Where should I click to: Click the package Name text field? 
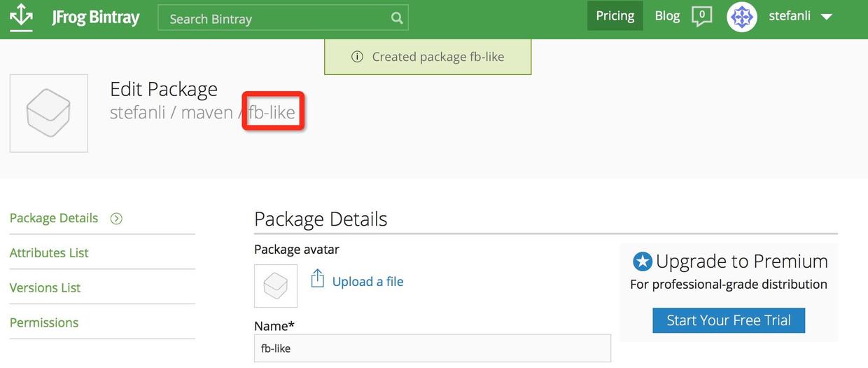point(432,348)
